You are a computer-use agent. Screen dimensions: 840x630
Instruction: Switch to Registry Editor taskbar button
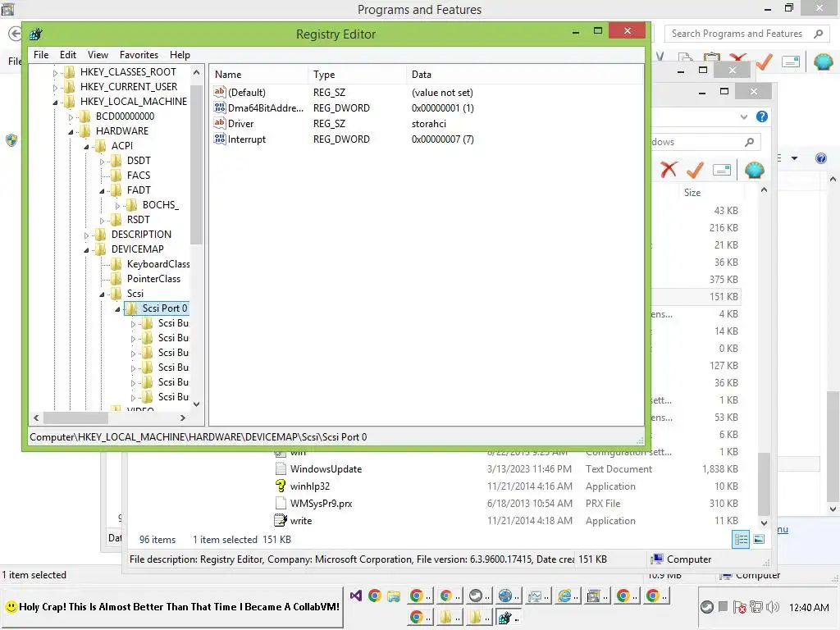[x=509, y=619]
